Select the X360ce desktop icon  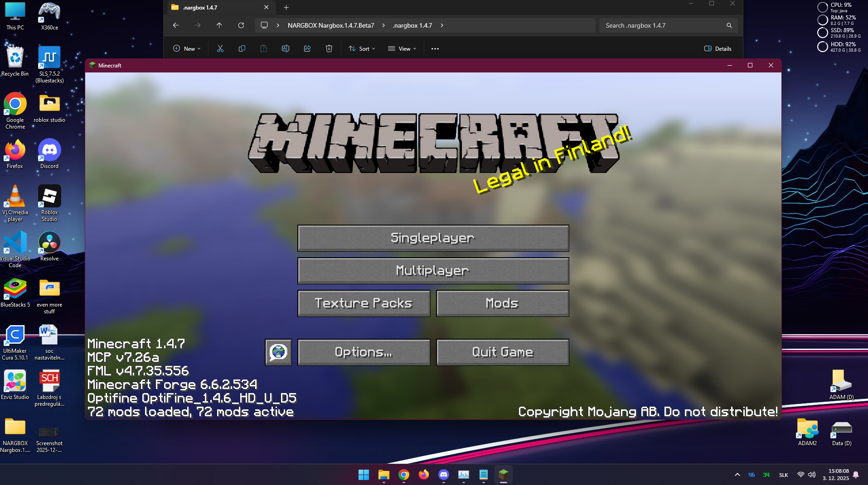49,16
